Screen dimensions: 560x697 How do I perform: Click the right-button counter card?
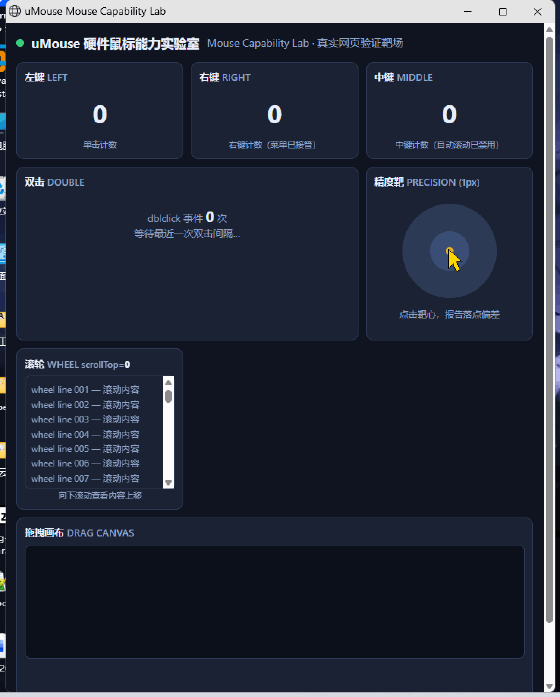tap(275, 110)
